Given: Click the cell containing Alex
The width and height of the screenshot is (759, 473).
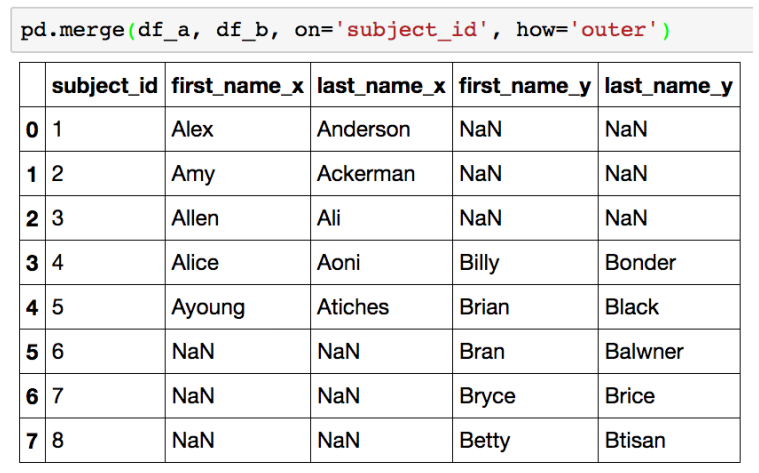Looking at the screenshot, I should click(x=238, y=129).
